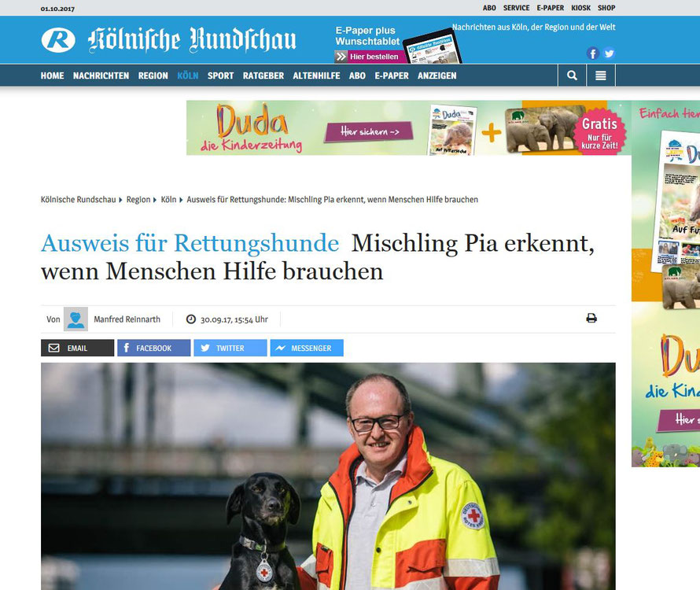Open the search magnifier icon
This screenshot has height=590, width=700.
572,76
